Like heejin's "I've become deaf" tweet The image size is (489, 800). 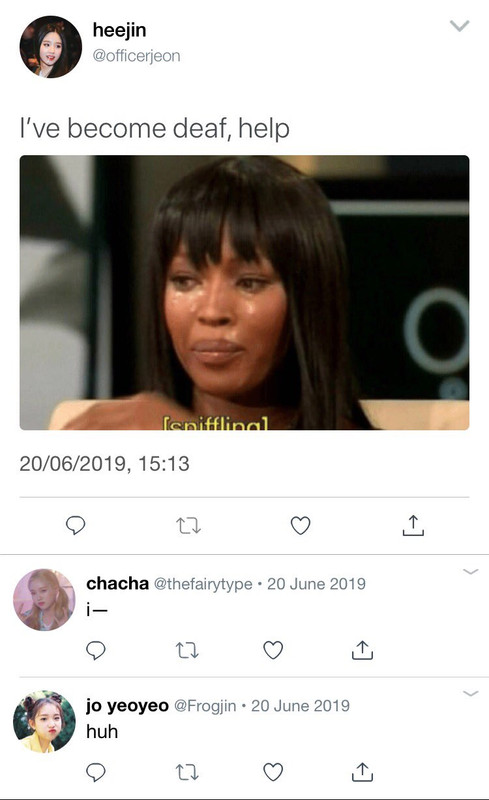coord(300,526)
